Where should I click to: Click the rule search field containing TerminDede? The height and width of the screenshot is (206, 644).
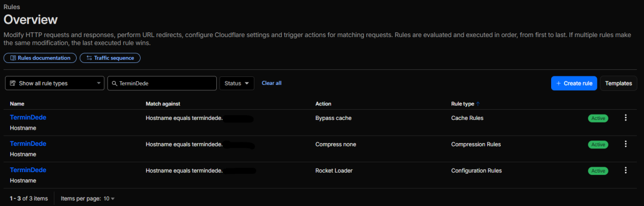[162, 83]
